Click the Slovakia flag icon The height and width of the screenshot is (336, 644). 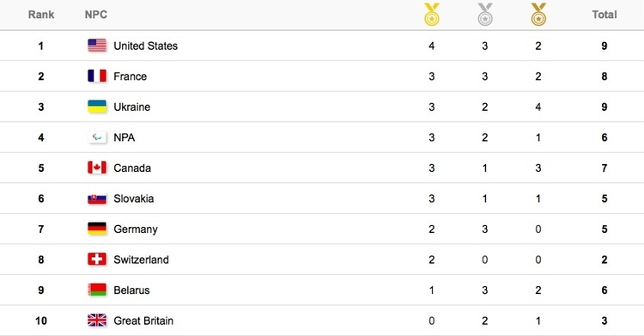pos(97,199)
